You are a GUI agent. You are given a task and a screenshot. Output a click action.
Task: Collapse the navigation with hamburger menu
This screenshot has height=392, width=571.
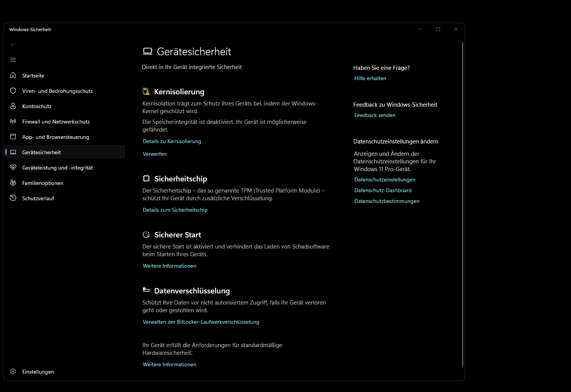[x=13, y=60]
